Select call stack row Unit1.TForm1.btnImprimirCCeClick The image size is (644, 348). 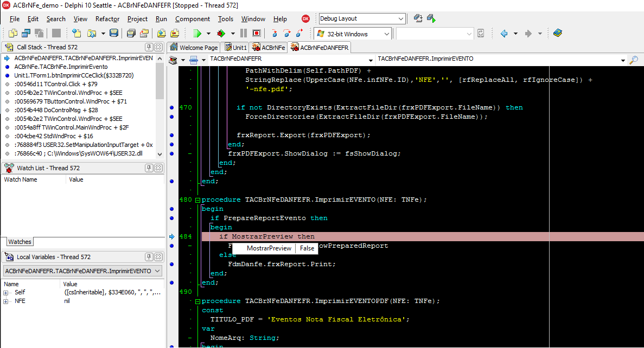tap(74, 75)
